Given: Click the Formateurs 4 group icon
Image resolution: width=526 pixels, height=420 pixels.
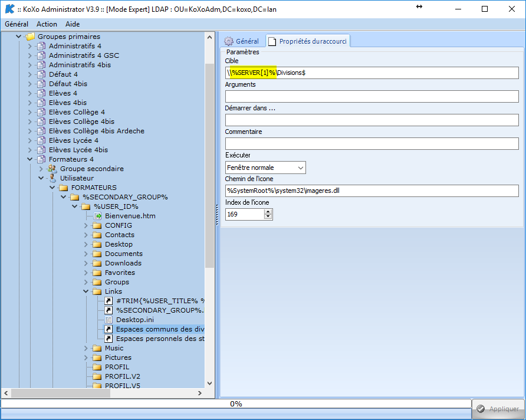Looking at the screenshot, I should [x=41, y=159].
